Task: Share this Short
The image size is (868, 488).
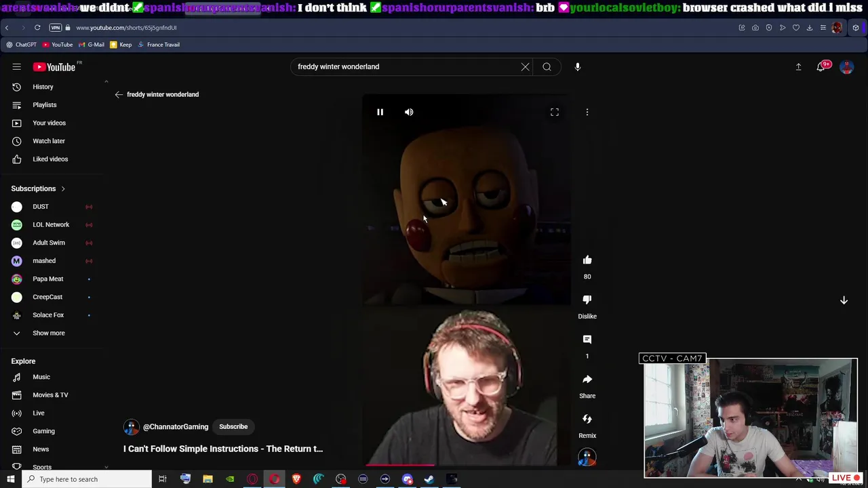Action: point(587,379)
